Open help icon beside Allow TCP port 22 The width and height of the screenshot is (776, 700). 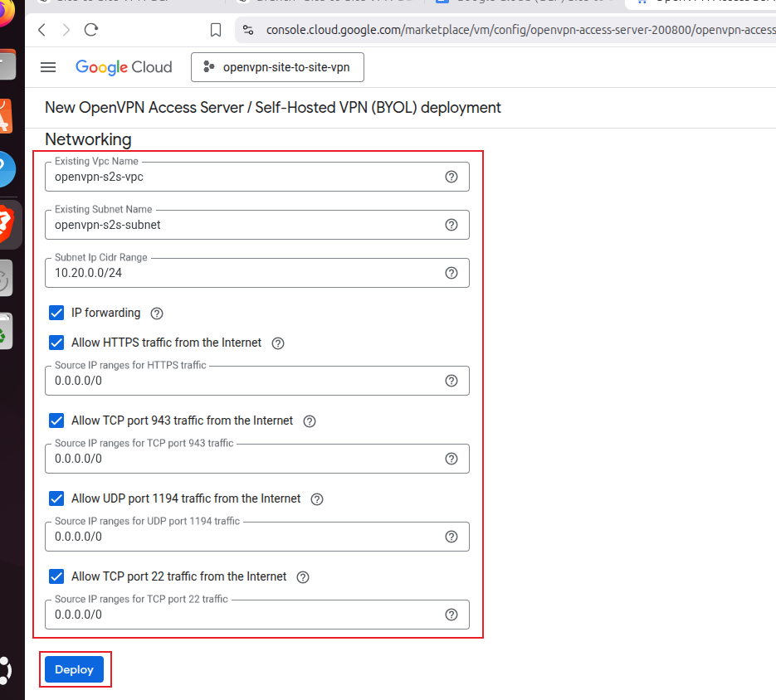click(x=303, y=577)
